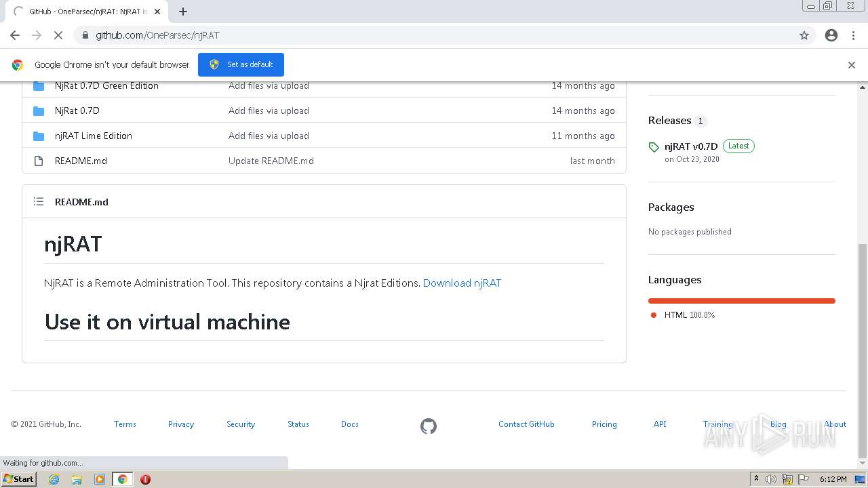Open the Packages heading
Screen dimensions: 868x488
click(671, 207)
